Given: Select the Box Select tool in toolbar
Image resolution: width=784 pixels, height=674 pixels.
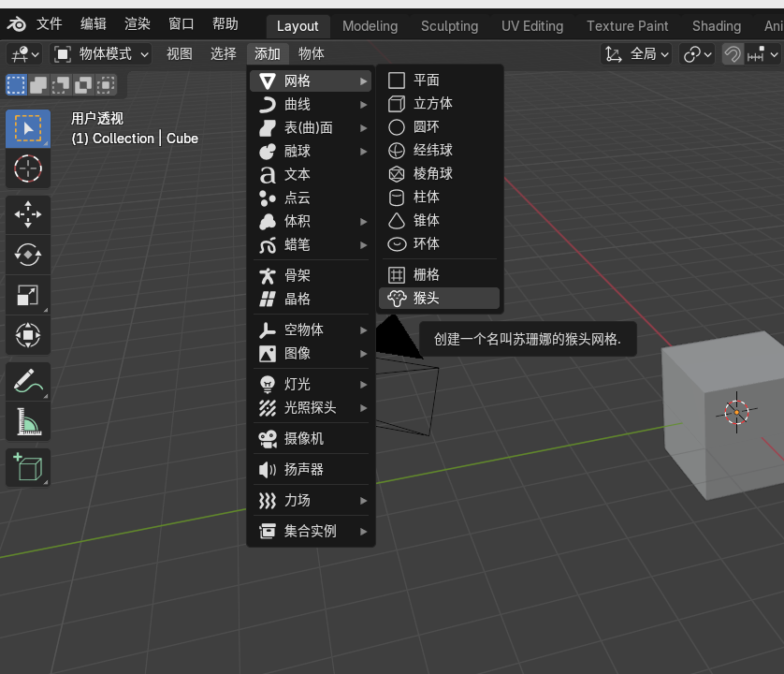Looking at the screenshot, I should click(28, 128).
